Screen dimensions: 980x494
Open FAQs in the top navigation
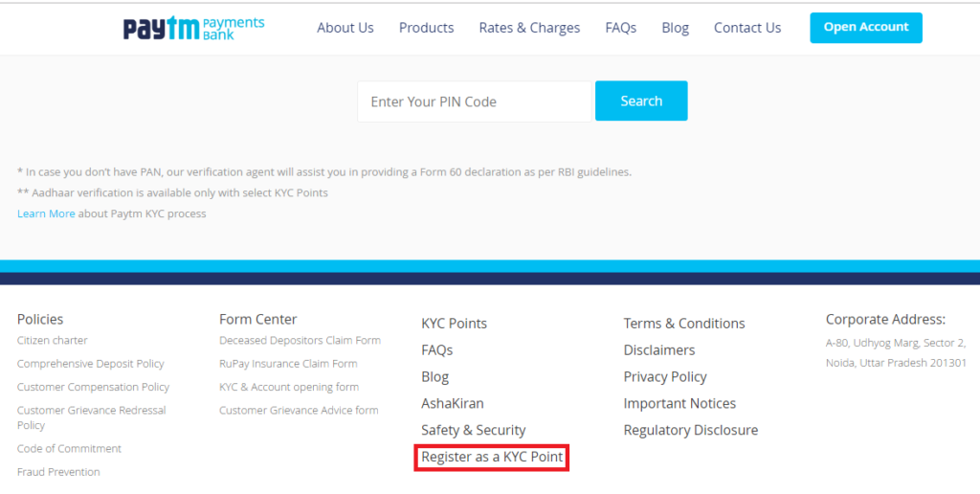click(620, 28)
